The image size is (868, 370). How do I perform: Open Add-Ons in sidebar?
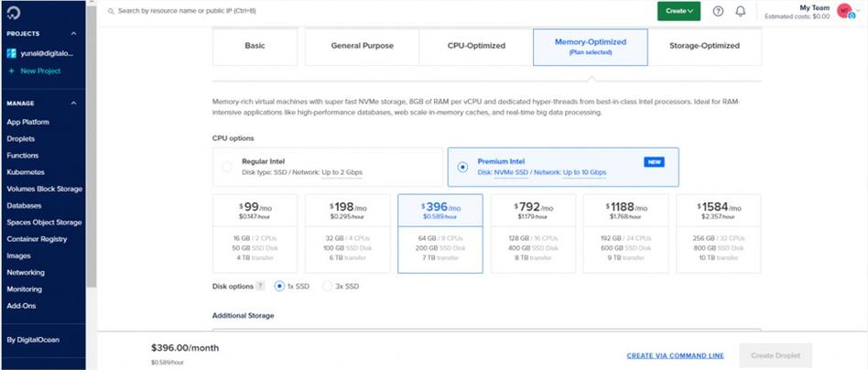(x=21, y=306)
